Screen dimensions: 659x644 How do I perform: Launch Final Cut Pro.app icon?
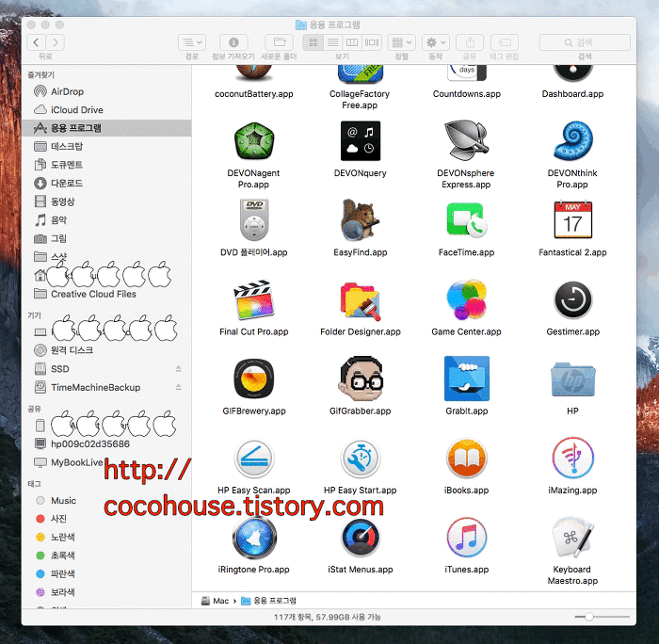pyautogui.click(x=254, y=299)
